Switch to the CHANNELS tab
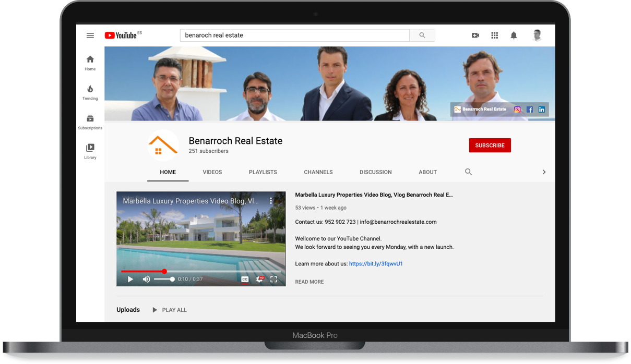This screenshot has width=631, height=364. (x=318, y=172)
